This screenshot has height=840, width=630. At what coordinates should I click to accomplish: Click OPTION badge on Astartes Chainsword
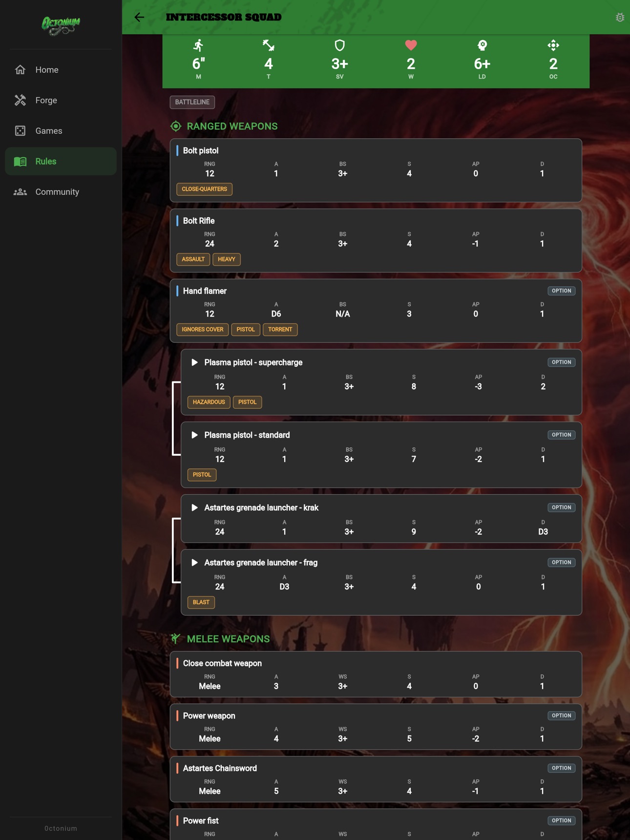(562, 768)
